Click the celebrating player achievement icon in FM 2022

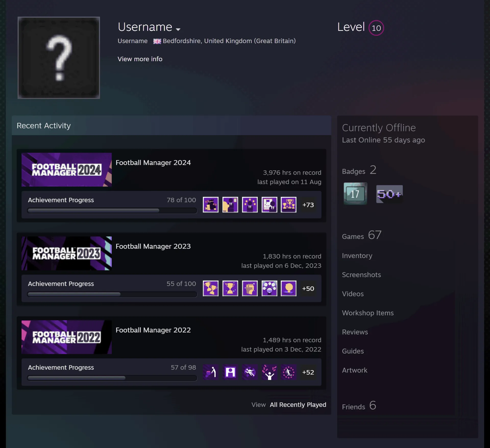tap(269, 372)
